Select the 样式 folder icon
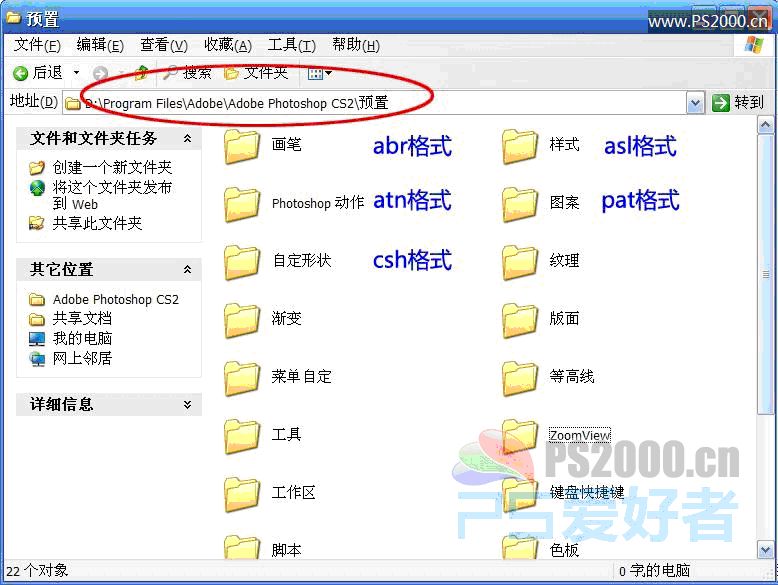778x585 pixels. (520, 146)
